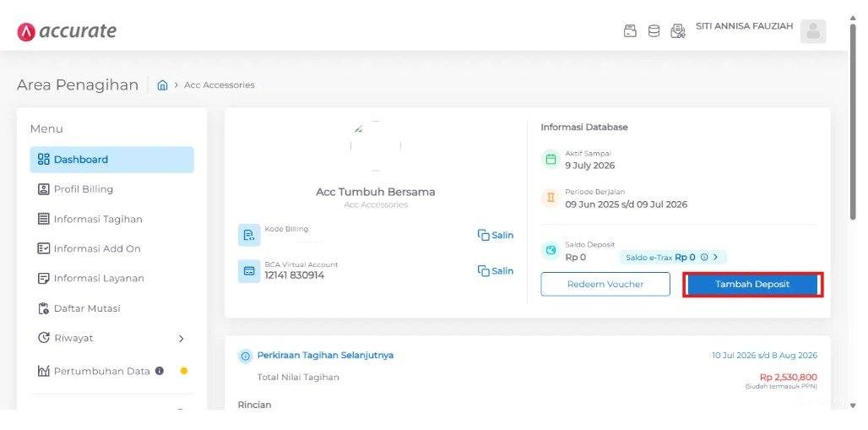Image resolution: width=868 pixels, height=430 pixels.
Task: Click the SITI ANNISA FAUZIAH username
Action: click(x=744, y=26)
